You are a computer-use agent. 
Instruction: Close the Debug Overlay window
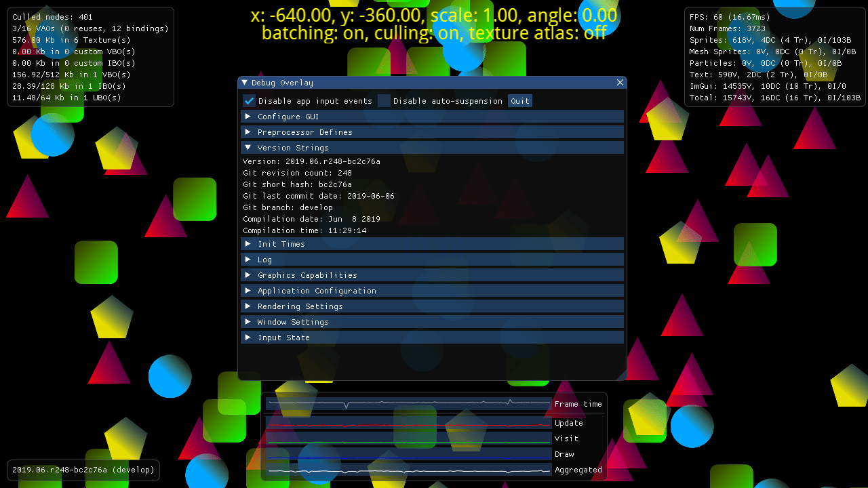[x=620, y=83]
